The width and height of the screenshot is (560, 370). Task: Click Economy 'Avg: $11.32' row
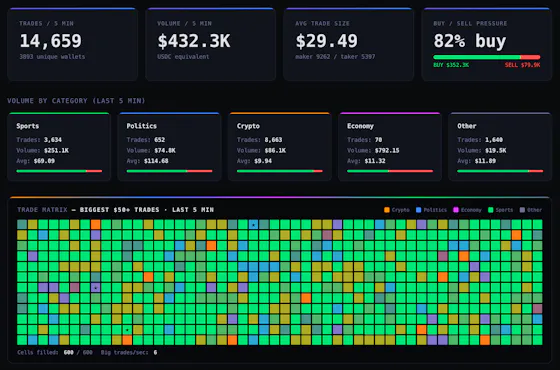point(366,161)
